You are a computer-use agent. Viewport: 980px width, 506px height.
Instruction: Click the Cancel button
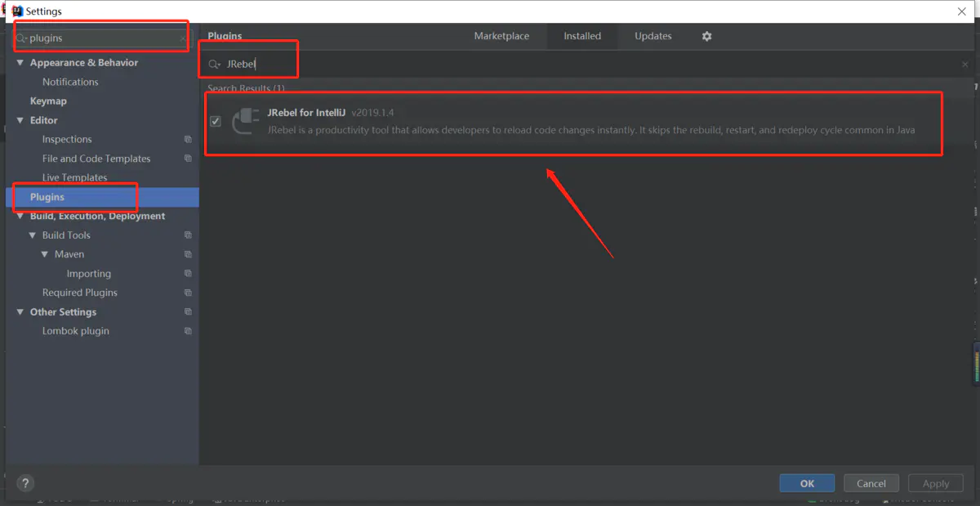871,483
